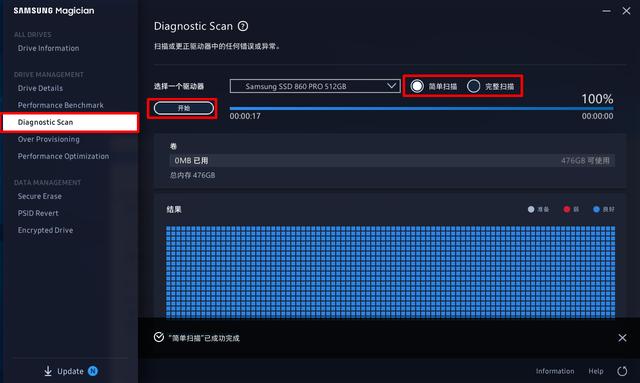Select the 简单扫描 quick scan radio button
Screen dimensions: 640x383
pos(417,86)
